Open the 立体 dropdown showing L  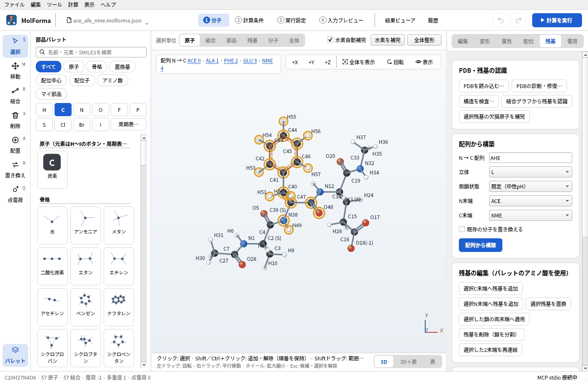pos(530,172)
